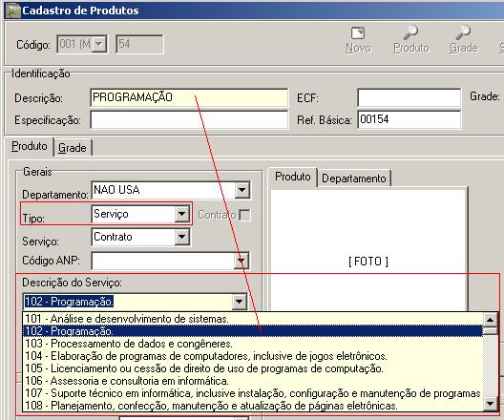The image size is (504, 420).
Task: Click the Ref. Básica input field
Action: coord(409,119)
